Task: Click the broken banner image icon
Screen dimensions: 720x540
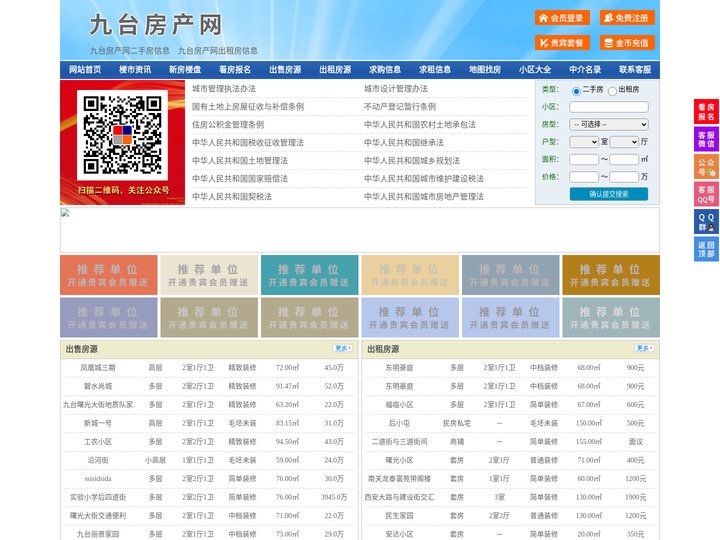Action: click(x=65, y=213)
